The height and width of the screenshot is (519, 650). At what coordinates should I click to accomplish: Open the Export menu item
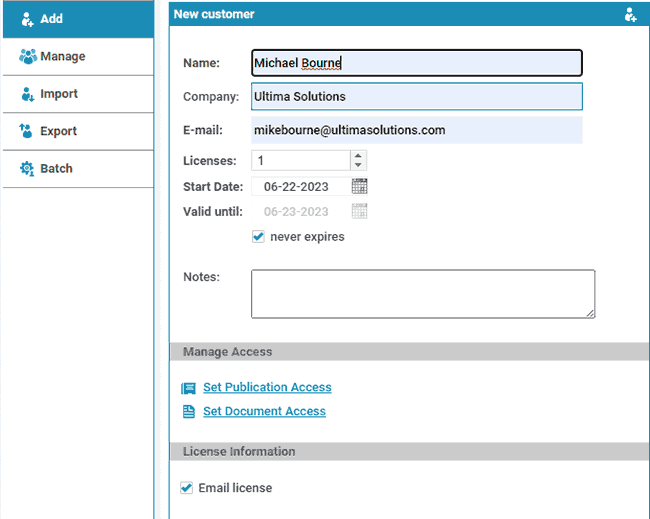point(78,131)
